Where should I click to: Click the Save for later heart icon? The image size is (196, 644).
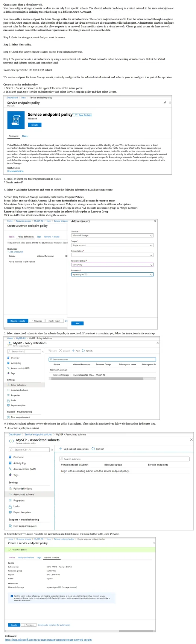tap(76, 115)
